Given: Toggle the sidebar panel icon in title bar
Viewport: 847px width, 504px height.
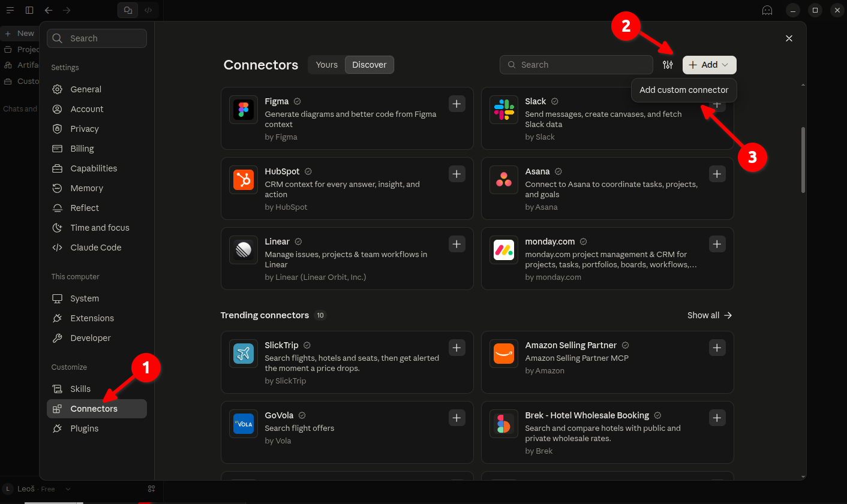Looking at the screenshot, I should coord(29,10).
